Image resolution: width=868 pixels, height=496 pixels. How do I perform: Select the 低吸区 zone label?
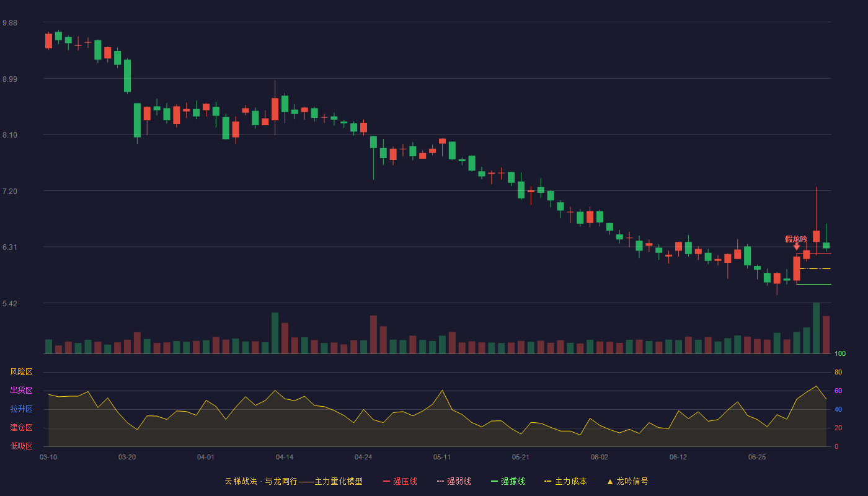21,446
